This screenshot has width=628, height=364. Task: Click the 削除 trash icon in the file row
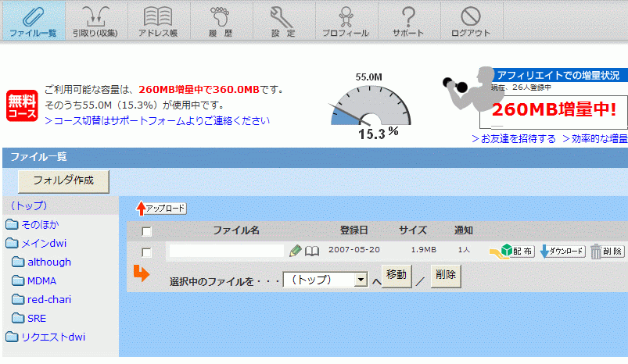click(x=607, y=252)
